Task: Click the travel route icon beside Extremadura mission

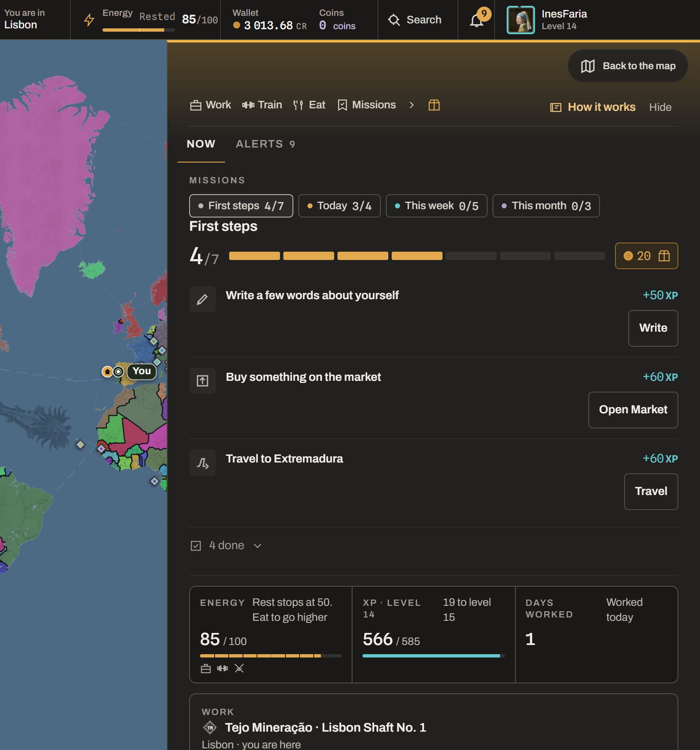Action: pos(202,462)
